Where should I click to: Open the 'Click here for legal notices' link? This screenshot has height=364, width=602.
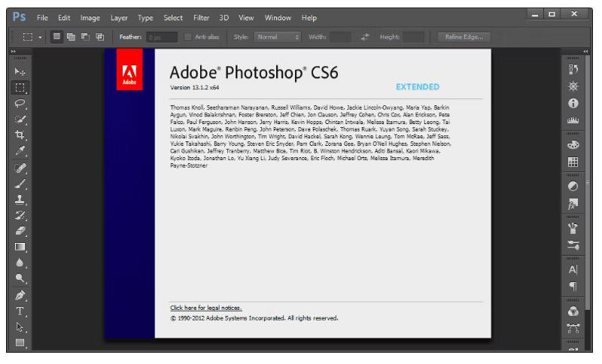tap(205, 308)
